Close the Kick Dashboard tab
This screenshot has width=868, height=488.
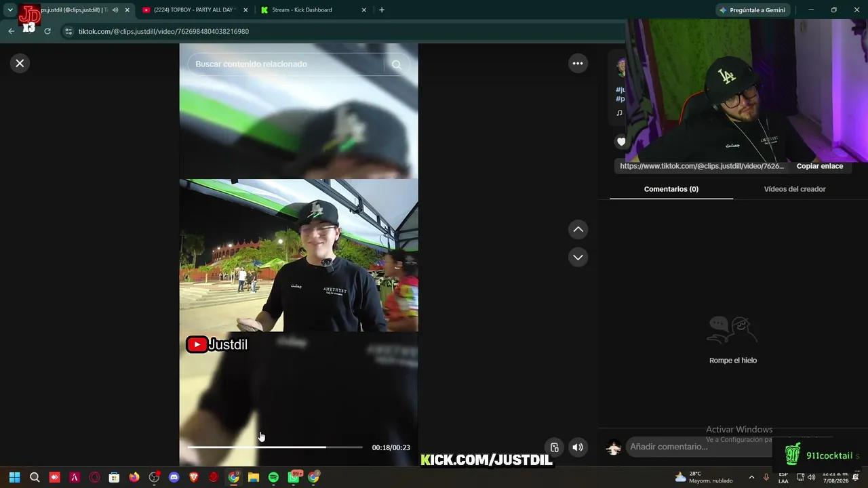364,10
